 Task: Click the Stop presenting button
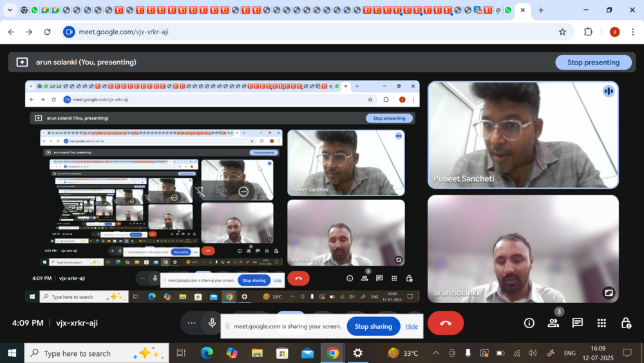tap(593, 63)
